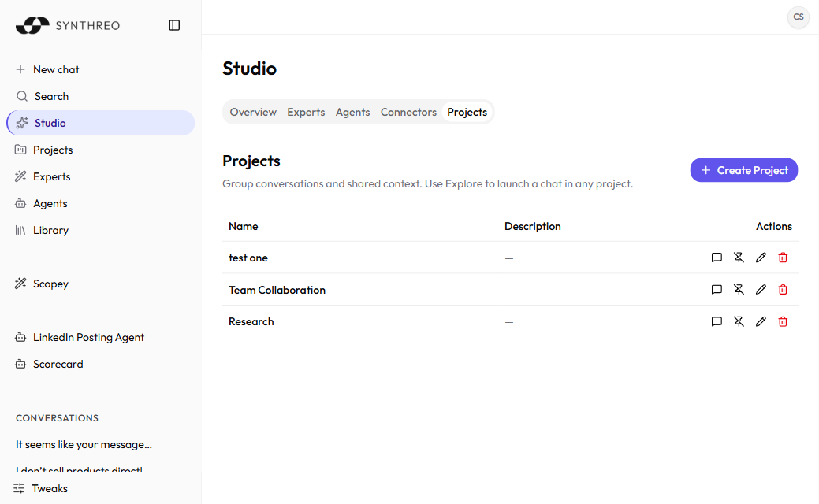
Task: Open the CS user avatar menu
Action: [798, 17]
